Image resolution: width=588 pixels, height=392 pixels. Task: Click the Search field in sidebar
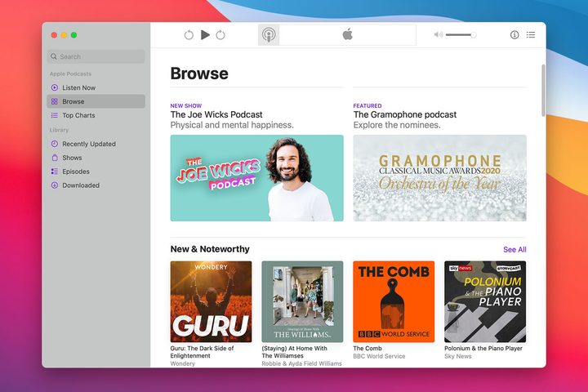[x=96, y=56]
